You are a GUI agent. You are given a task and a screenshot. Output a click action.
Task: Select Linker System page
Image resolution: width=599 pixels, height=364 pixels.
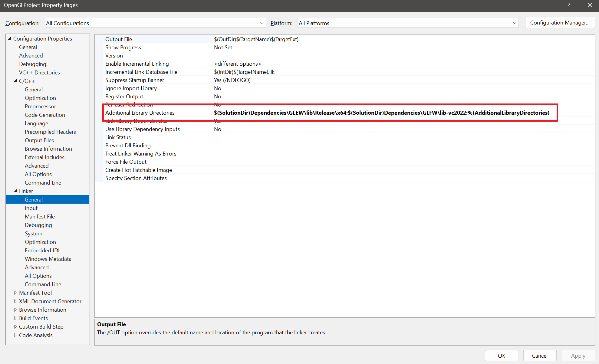tap(34, 233)
